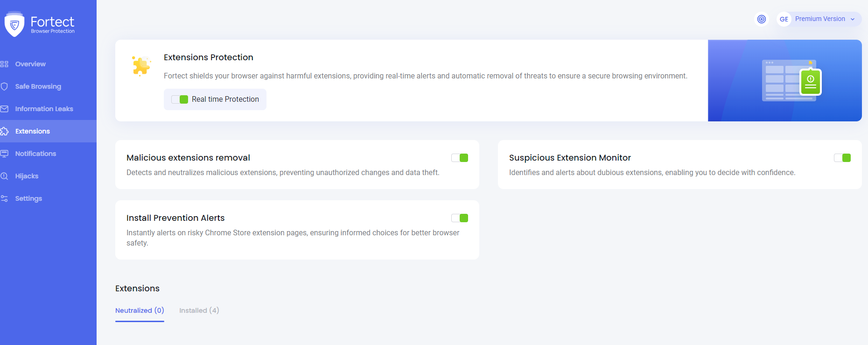Click the Information Leaks envelope icon
The image size is (868, 345).
point(5,108)
